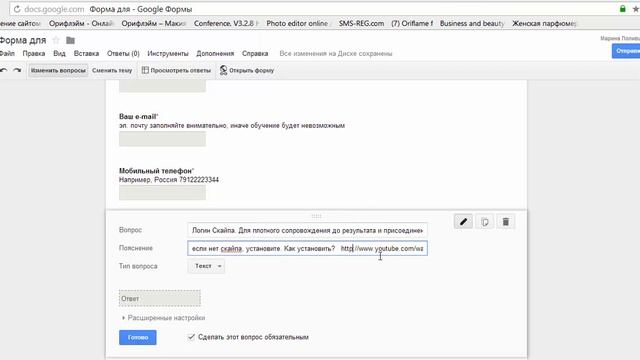Open 'Орифлэйм - Онлай' bookmark

81,24
